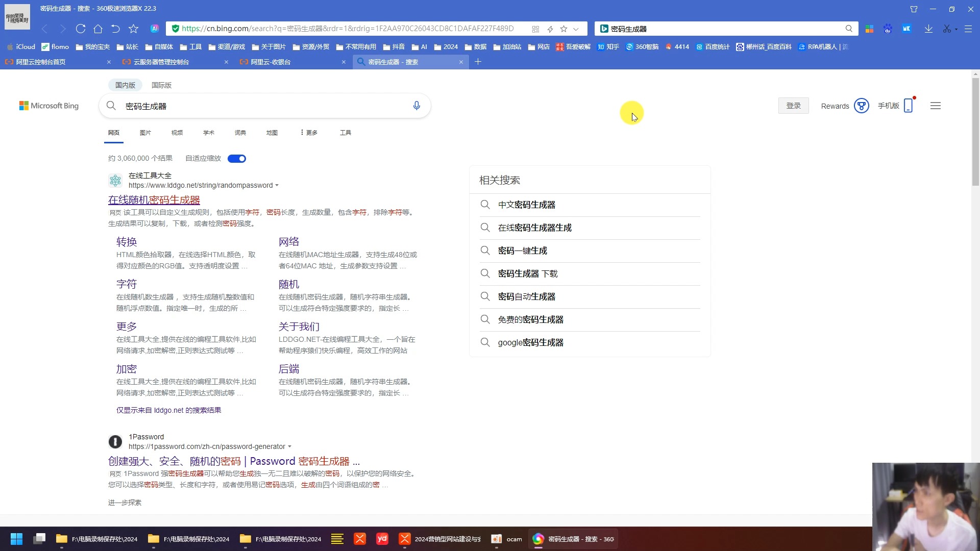
Task: Open the Windows Start button
Action: point(16,539)
